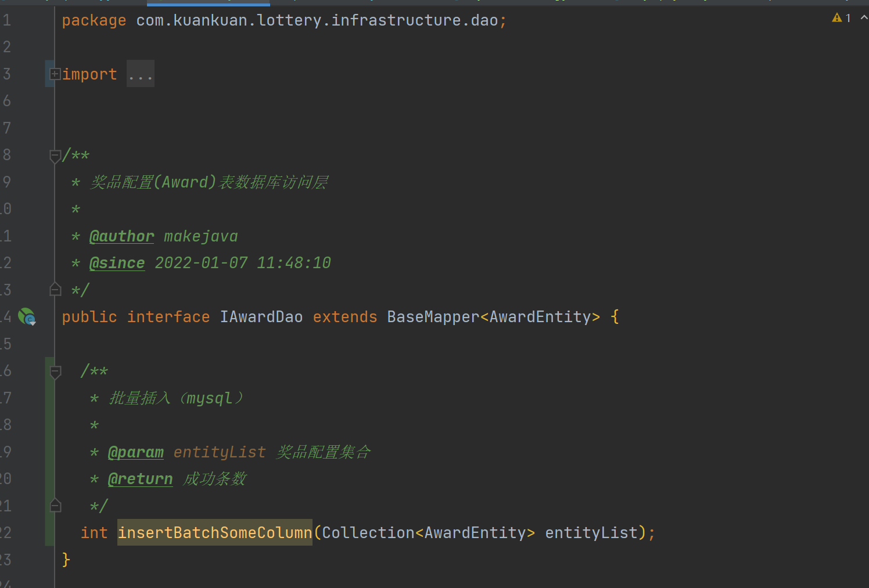The width and height of the screenshot is (869, 588).
Task: Click the 'import' keyword
Action: click(x=89, y=74)
